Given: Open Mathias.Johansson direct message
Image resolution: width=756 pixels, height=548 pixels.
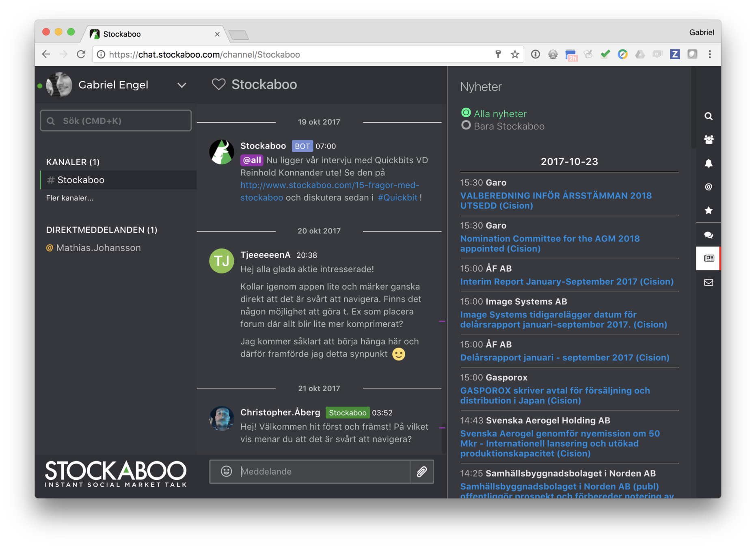Looking at the screenshot, I should coord(98,248).
